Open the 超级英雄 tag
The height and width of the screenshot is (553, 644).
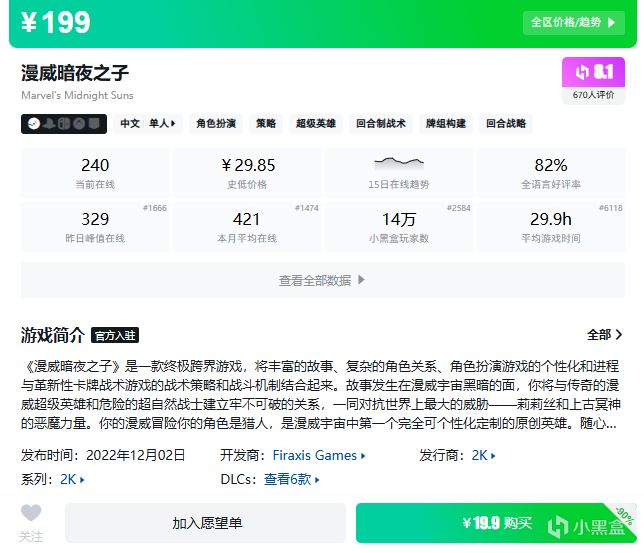click(x=316, y=124)
